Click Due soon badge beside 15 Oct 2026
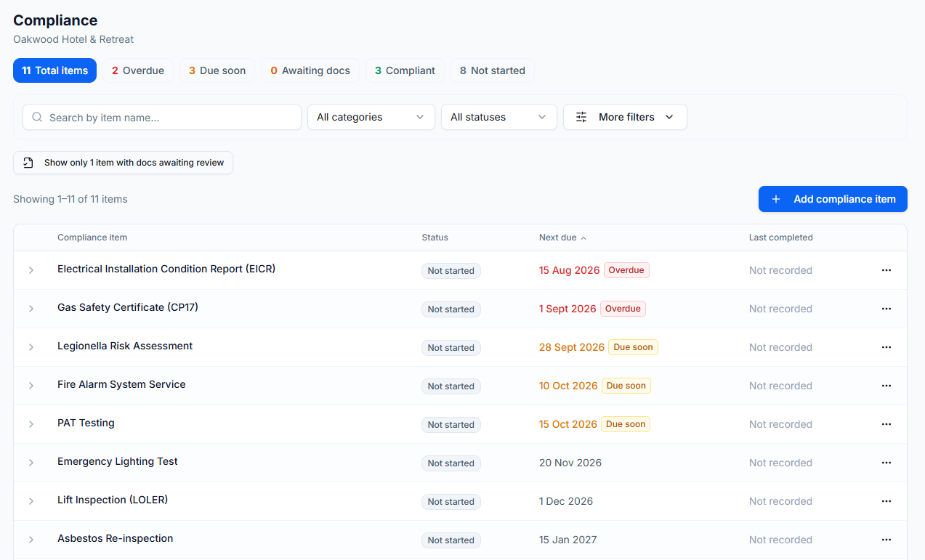 click(x=626, y=424)
